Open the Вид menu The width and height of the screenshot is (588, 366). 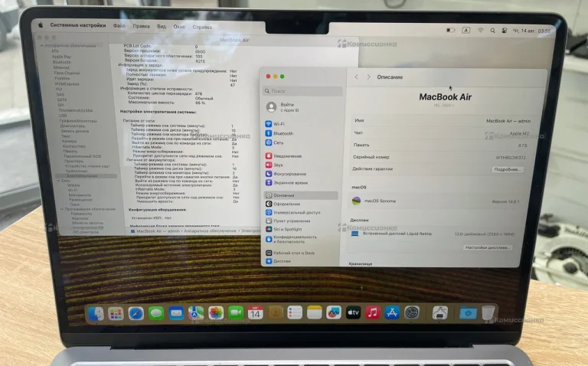click(x=162, y=27)
